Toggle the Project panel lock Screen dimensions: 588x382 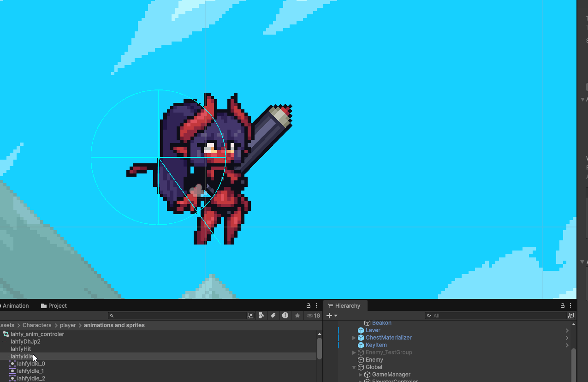tap(309, 305)
